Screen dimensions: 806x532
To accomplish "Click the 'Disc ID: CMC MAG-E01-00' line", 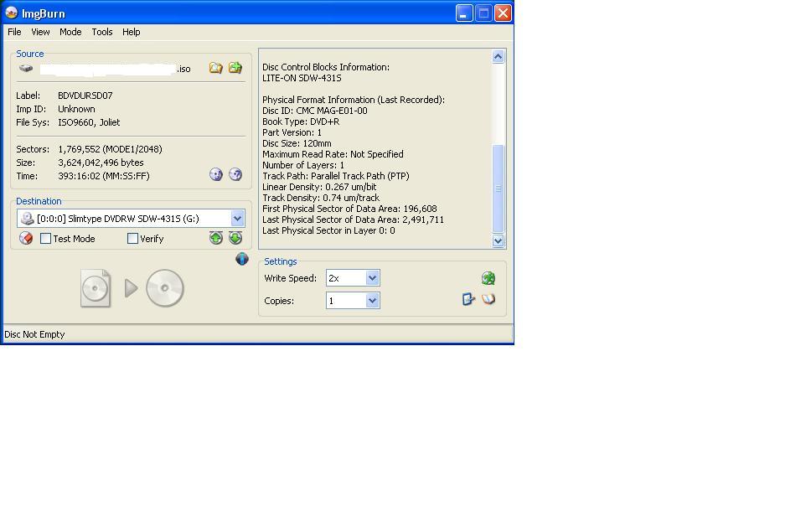I will click(314, 111).
